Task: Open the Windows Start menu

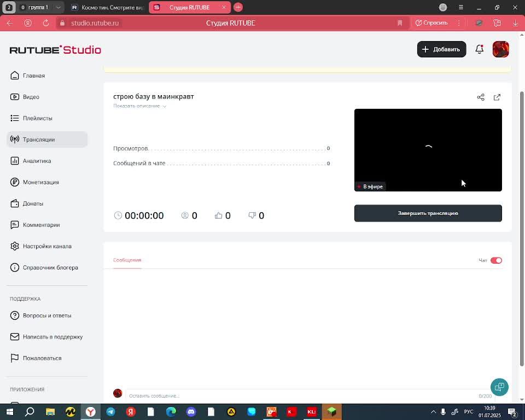Action: point(10,412)
